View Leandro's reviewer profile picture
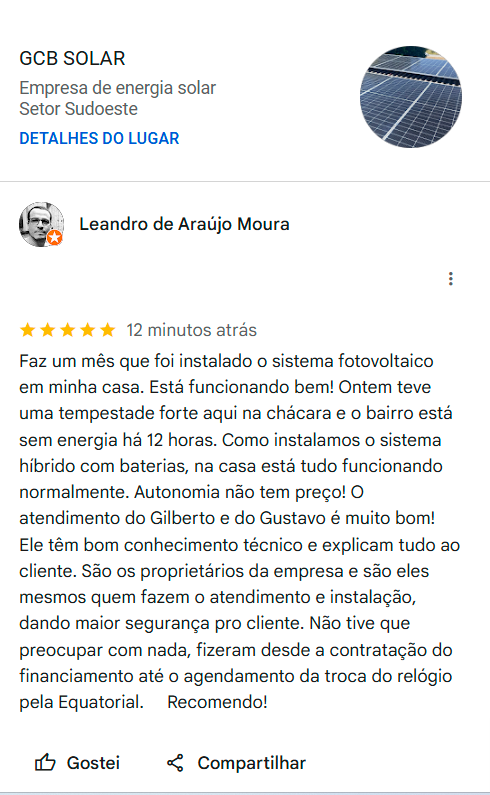The width and height of the screenshot is (490, 795). pos(42,225)
